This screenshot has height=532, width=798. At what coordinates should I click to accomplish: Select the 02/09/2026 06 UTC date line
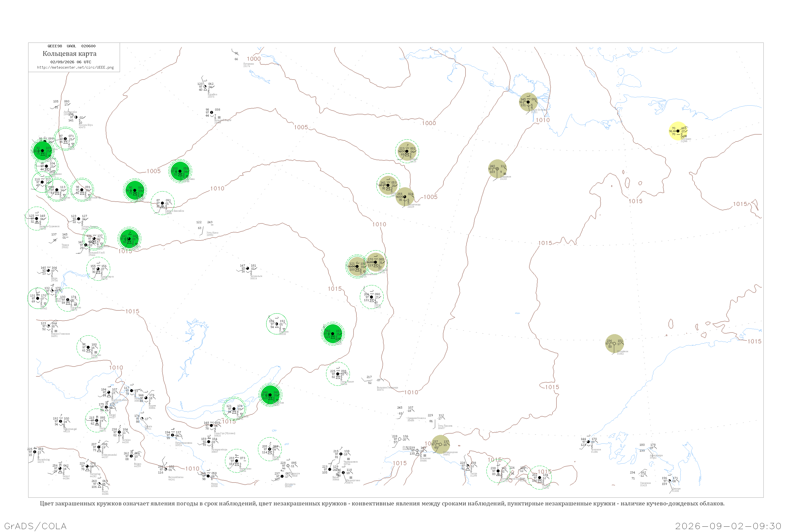click(x=70, y=62)
